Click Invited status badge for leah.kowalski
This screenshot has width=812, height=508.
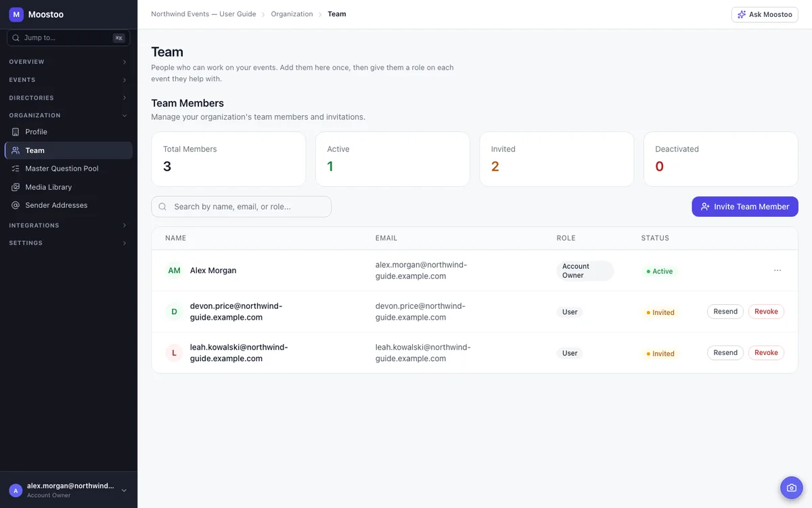(x=660, y=354)
